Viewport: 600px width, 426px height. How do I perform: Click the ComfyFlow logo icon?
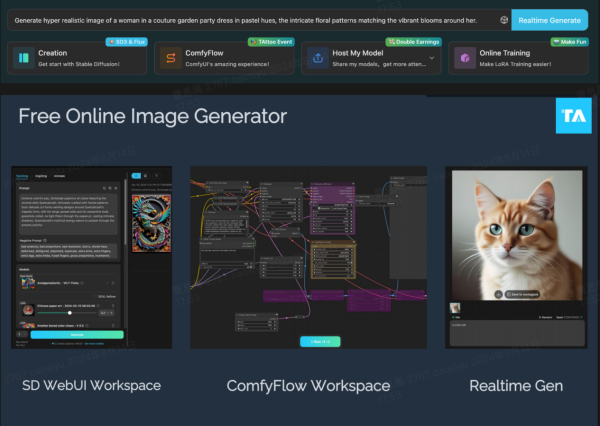point(170,59)
